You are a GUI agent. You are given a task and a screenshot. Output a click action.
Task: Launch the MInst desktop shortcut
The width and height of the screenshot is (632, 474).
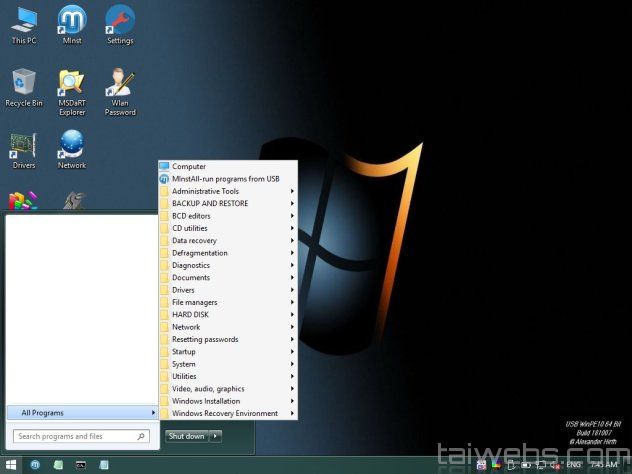click(72, 22)
